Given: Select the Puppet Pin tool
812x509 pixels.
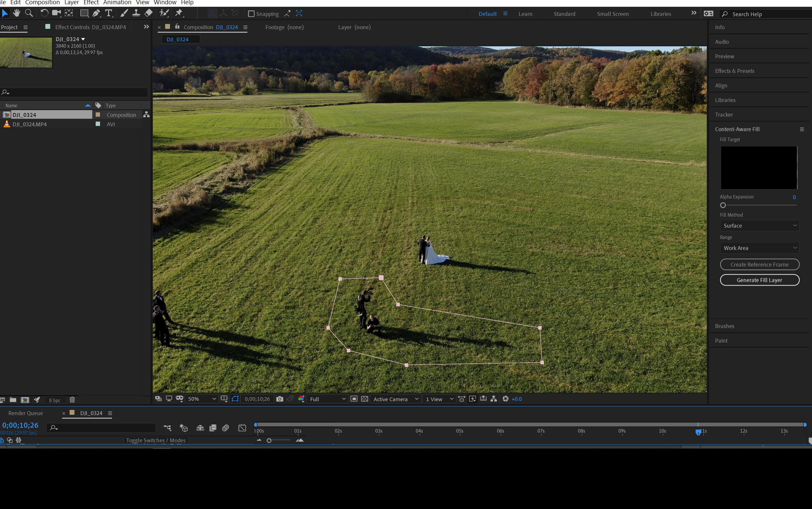Looking at the screenshot, I should tap(179, 13).
